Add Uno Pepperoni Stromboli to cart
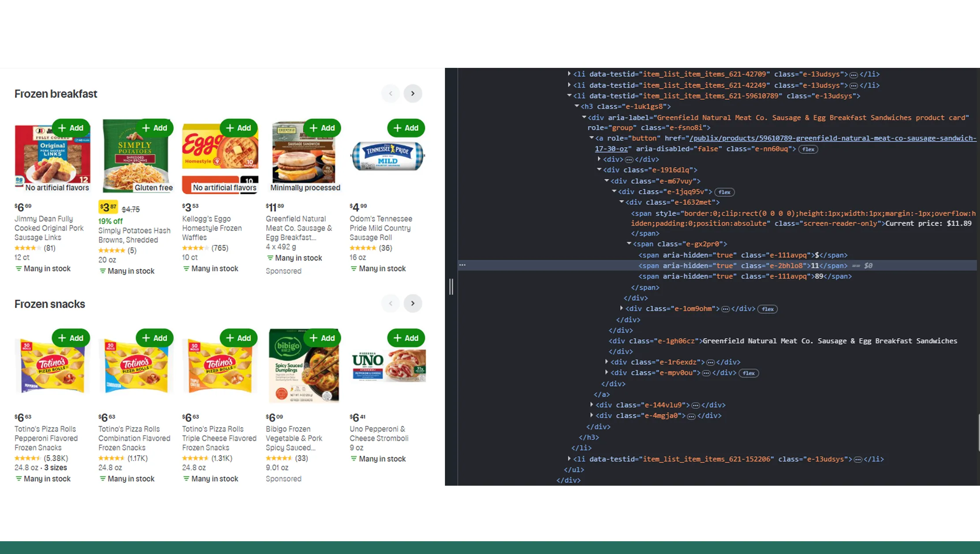 406,338
